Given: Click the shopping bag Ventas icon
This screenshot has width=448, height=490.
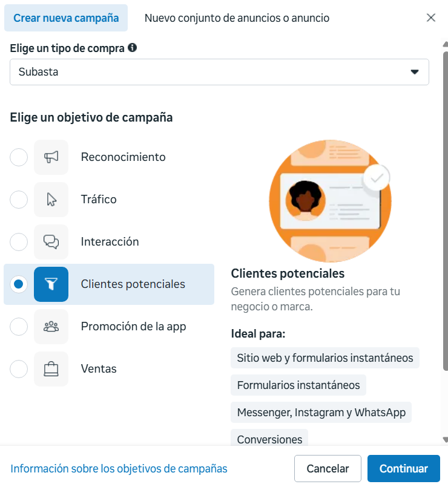Looking at the screenshot, I should [51, 369].
